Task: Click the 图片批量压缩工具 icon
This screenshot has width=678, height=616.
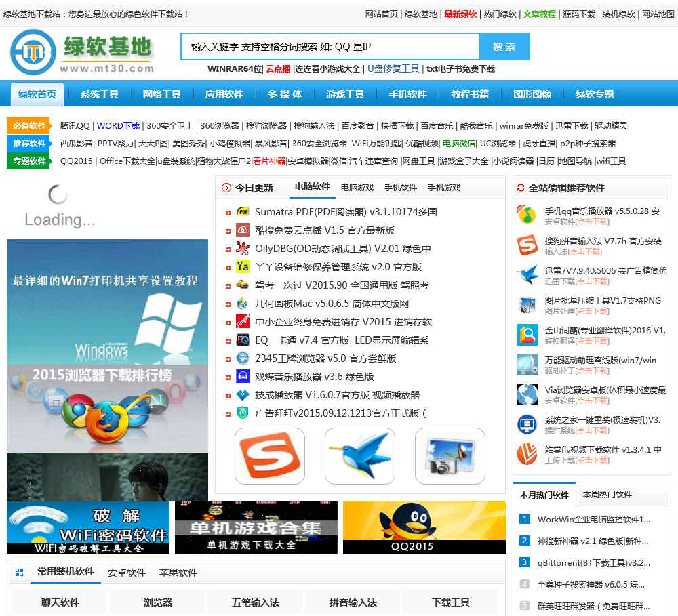Action: (527, 305)
